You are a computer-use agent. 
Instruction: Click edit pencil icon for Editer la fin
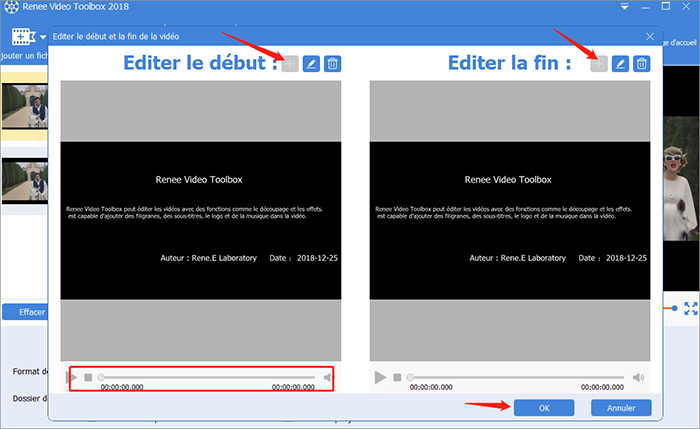point(620,64)
